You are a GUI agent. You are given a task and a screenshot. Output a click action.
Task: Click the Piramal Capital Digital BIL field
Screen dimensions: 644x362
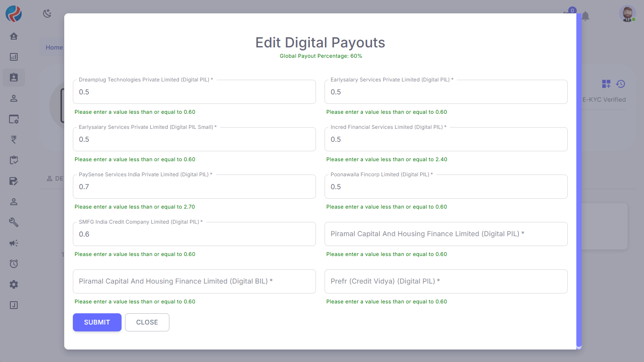194,281
